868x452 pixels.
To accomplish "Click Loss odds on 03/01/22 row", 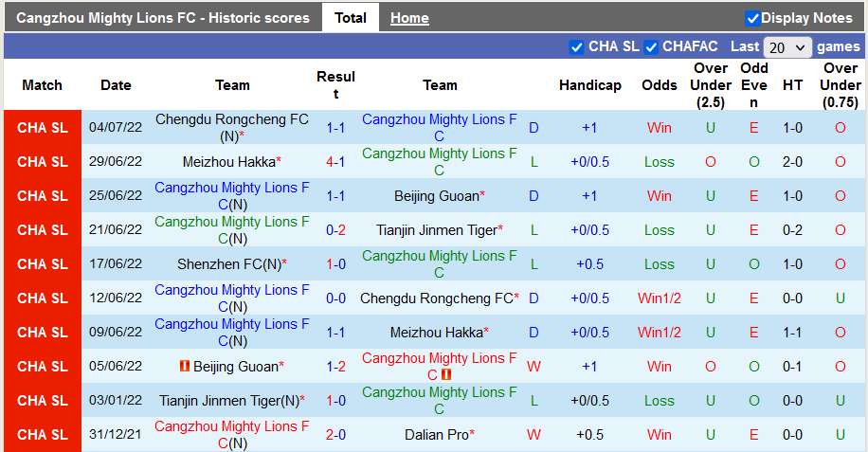I will [x=660, y=401].
